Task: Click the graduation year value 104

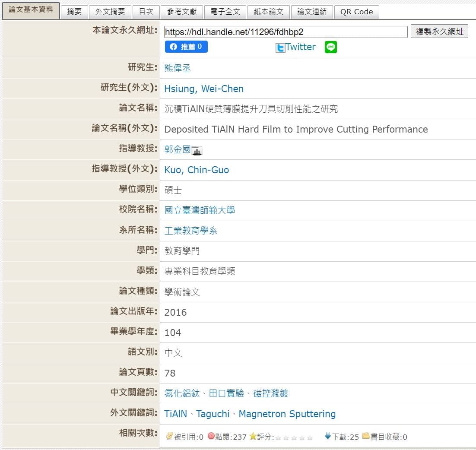Action: coord(173,333)
